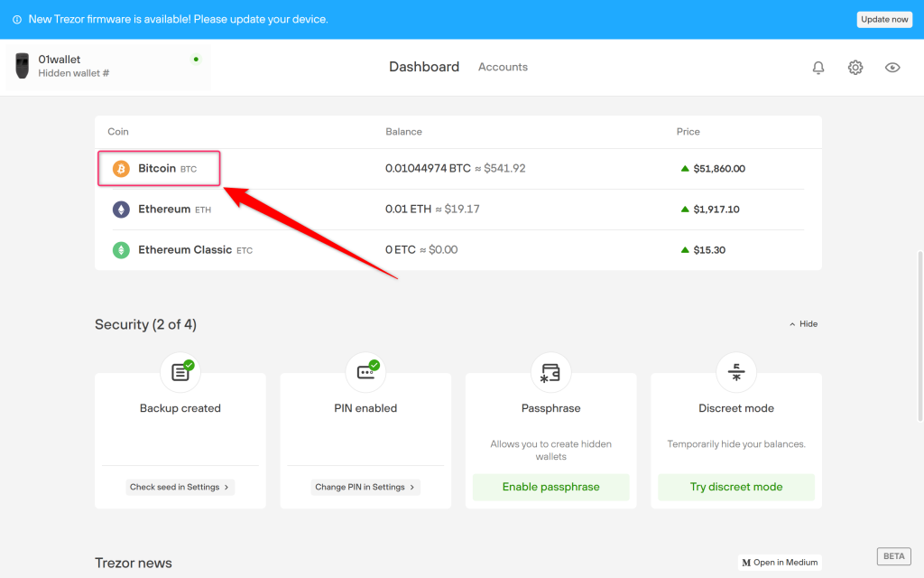924x578 pixels.
Task: Click the Coin column header
Action: 118,132
